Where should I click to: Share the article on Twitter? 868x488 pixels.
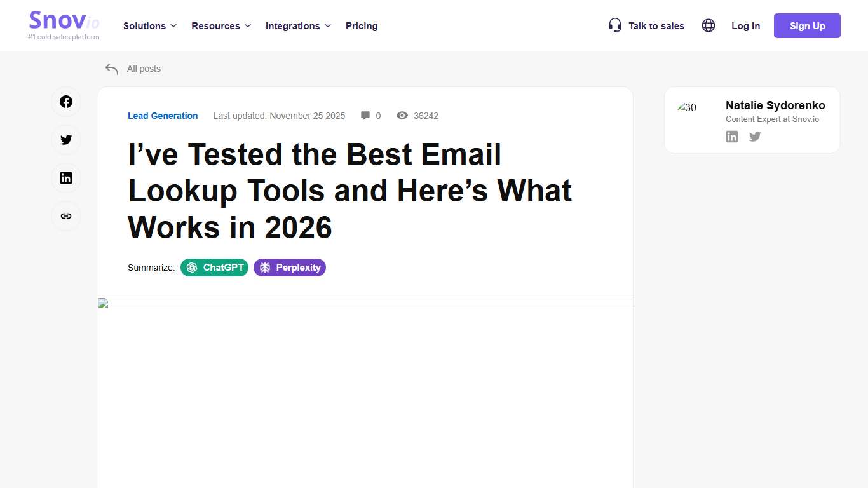tap(66, 140)
